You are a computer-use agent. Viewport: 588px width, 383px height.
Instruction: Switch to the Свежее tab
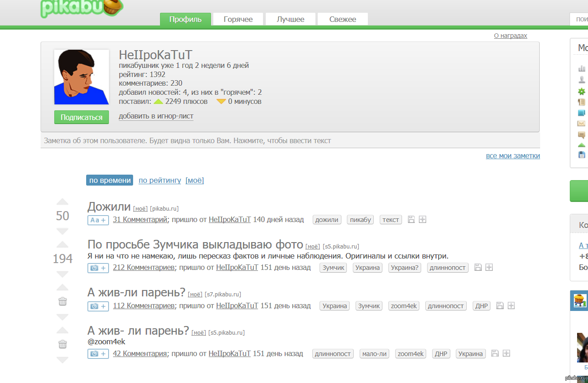343,19
